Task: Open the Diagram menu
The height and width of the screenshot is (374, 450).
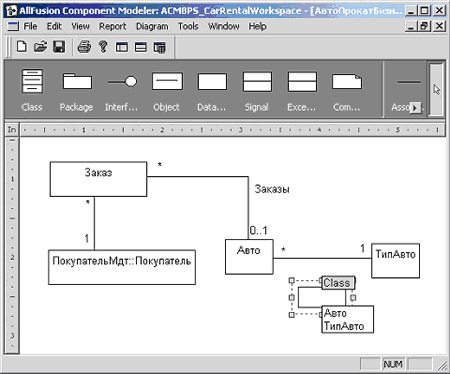Action: tap(152, 26)
